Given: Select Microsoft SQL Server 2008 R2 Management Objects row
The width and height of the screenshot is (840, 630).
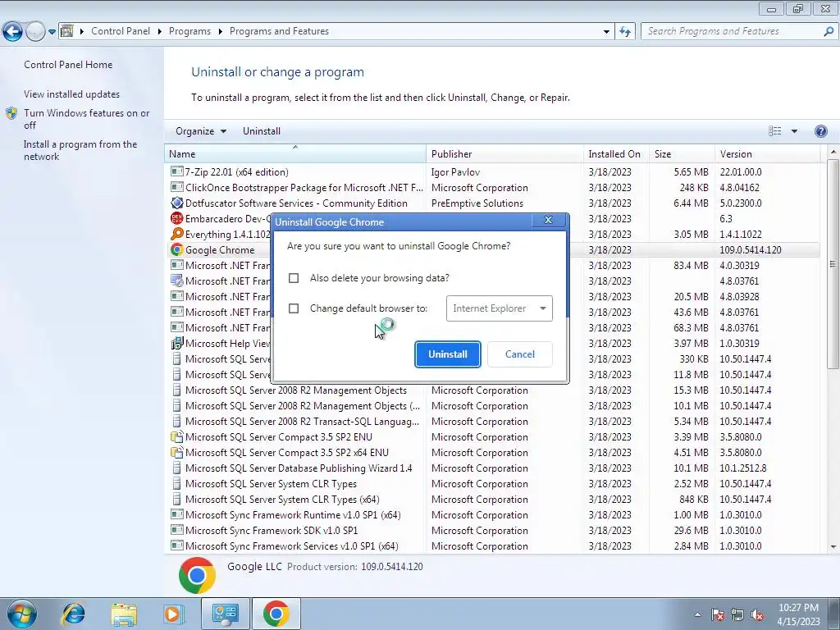Looking at the screenshot, I should coord(492,390).
